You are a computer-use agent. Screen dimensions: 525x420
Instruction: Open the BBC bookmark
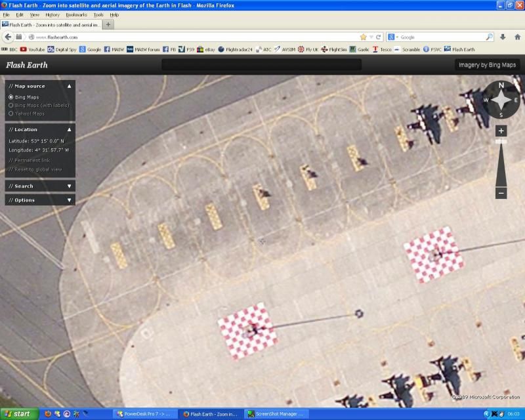click(x=9, y=49)
